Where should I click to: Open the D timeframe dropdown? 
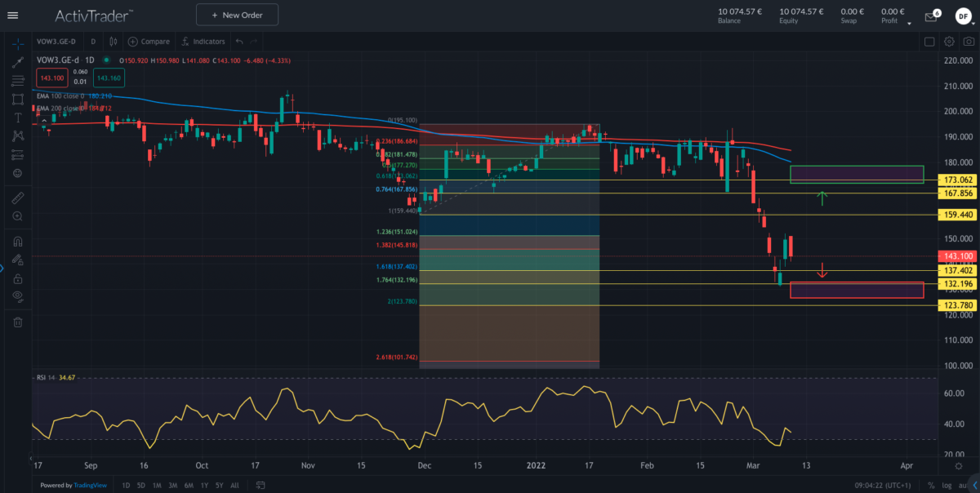point(92,41)
